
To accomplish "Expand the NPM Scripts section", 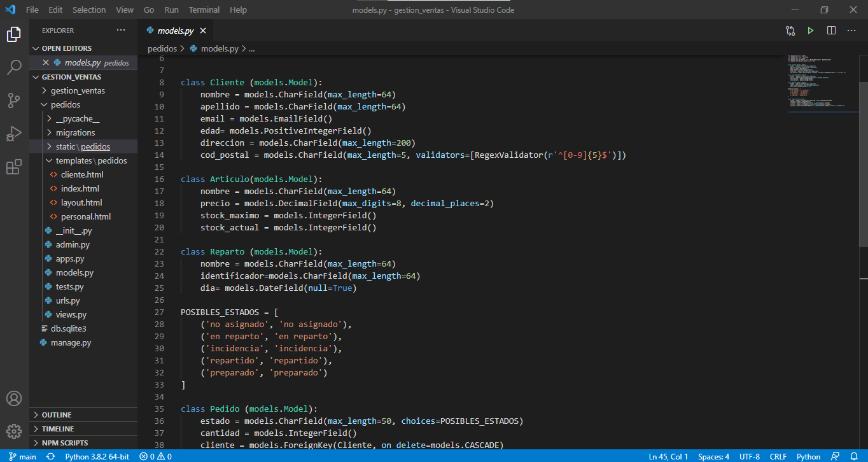I will pyautogui.click(x=83, y=443).
